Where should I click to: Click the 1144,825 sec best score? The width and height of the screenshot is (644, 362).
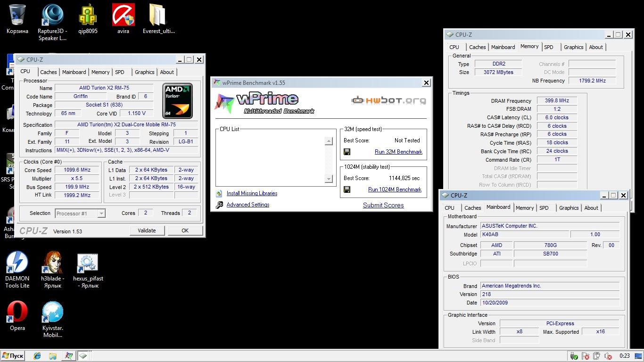(404, 178)
